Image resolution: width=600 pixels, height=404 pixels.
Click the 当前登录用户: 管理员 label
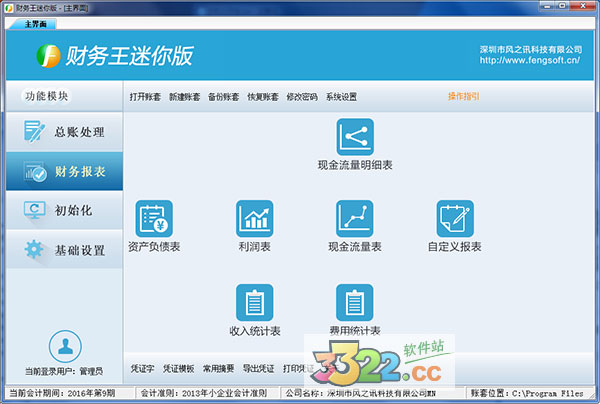click(x=64, y=371)
